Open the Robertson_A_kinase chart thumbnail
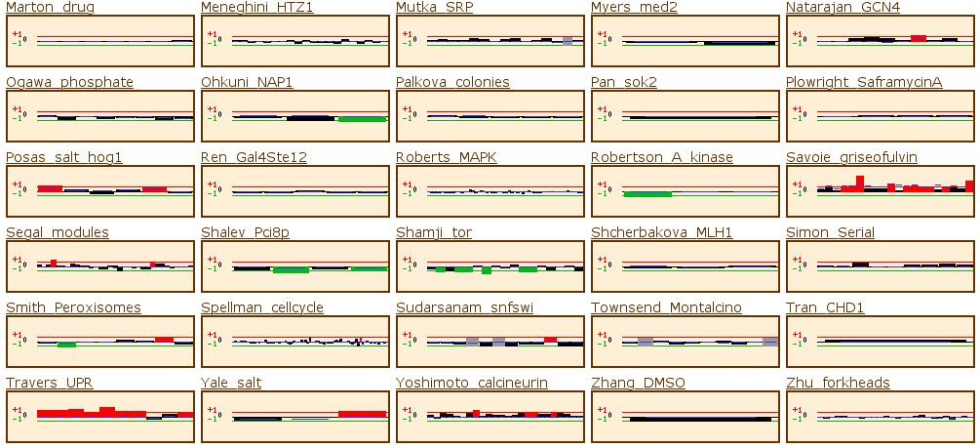The height and width of the screenshot is (448, 980). [686, 191]
